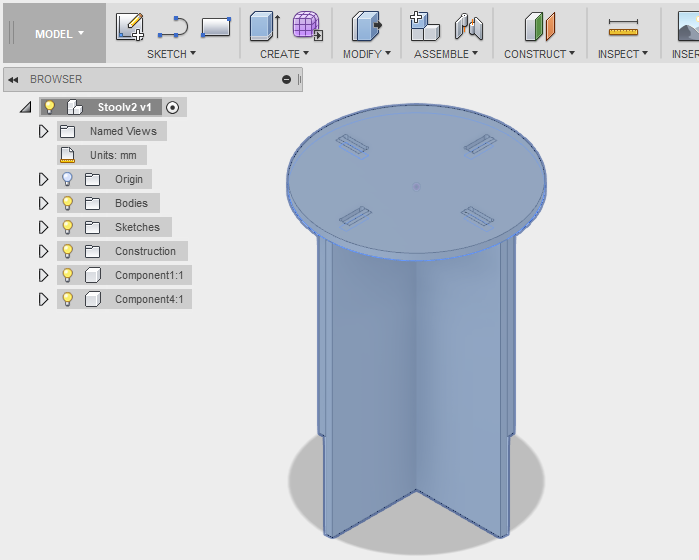The width and height of the screenshot is (699, 560).
Task: Click the Named Views folder icon
Action: point(67,132)
